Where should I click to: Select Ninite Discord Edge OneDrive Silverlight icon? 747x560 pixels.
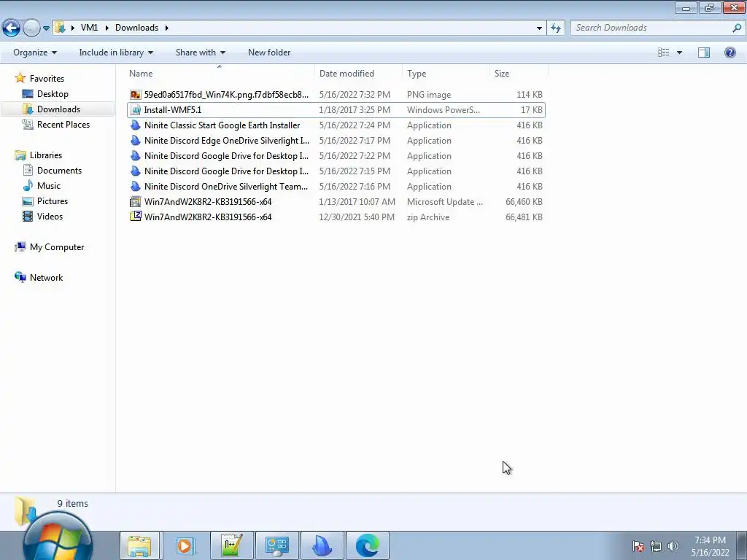[135, 141]
